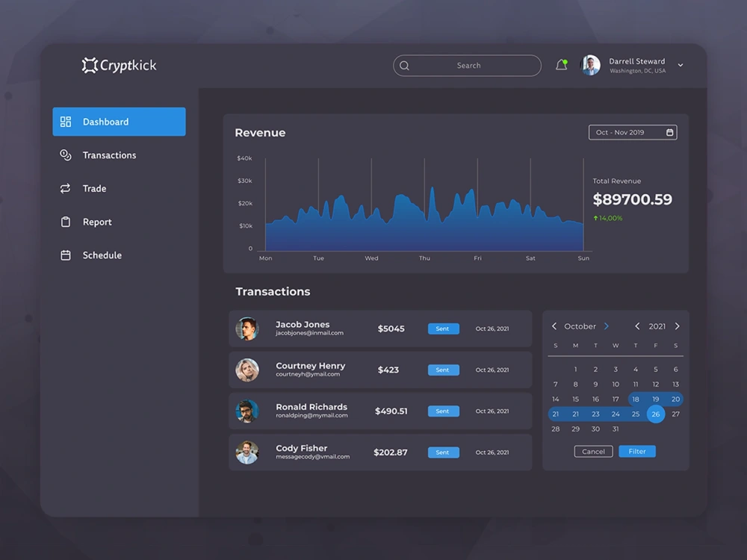This screenshot has height=560, width=747.
Task: Go to next month after October
Action: click(x=607, y=326)
